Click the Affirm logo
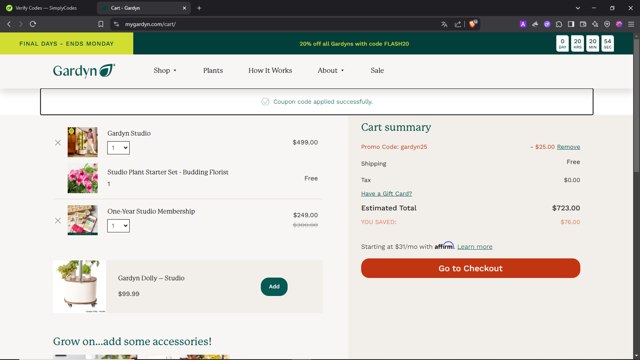 [444, 245]
